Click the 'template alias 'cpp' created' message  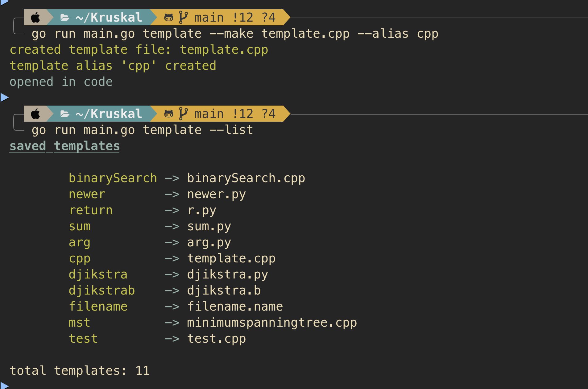[x=113, y=66]
